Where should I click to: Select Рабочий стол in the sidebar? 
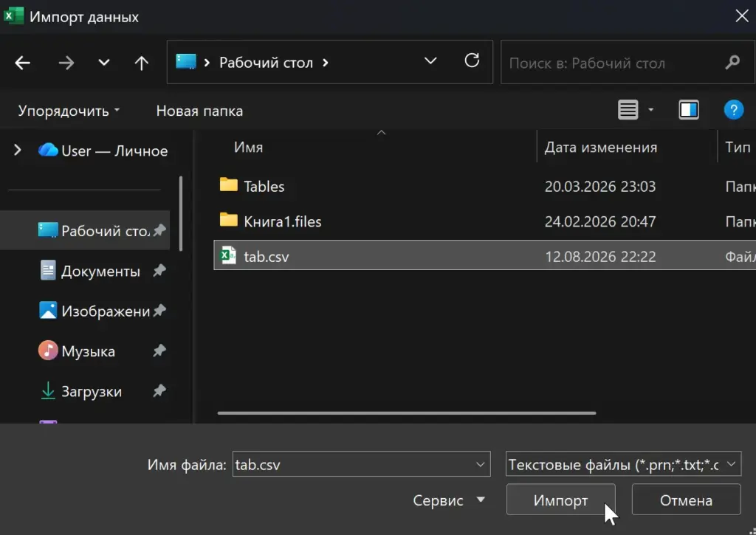click(x=85, y=230)
